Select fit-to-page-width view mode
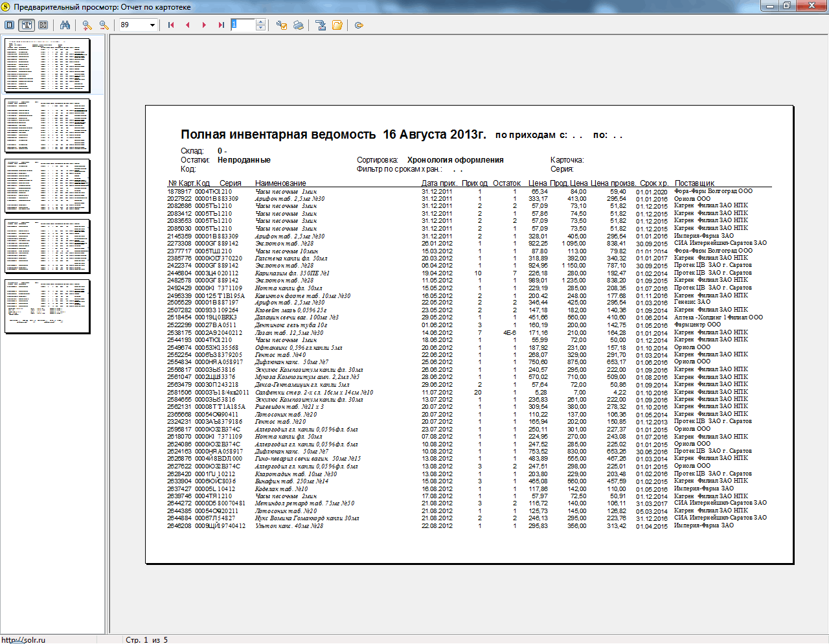829x644 pixels. 27,25
